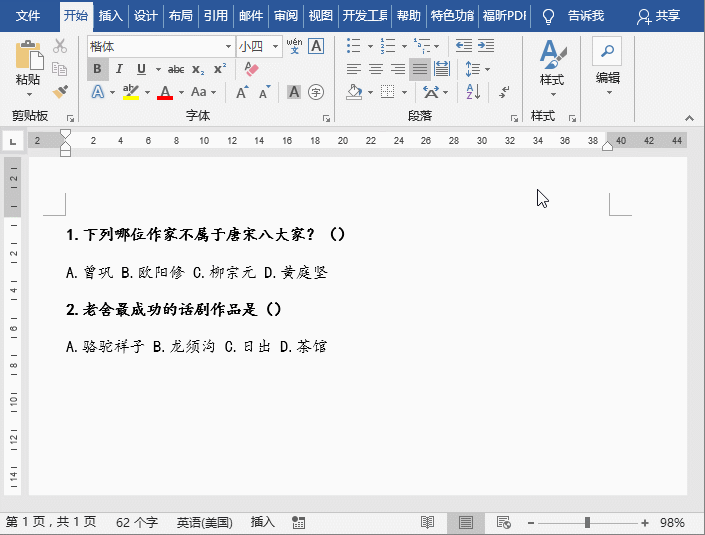Screen dimensions: 705x535
Task: Center-align the paragraph text
Action: (x=376, y=69)
